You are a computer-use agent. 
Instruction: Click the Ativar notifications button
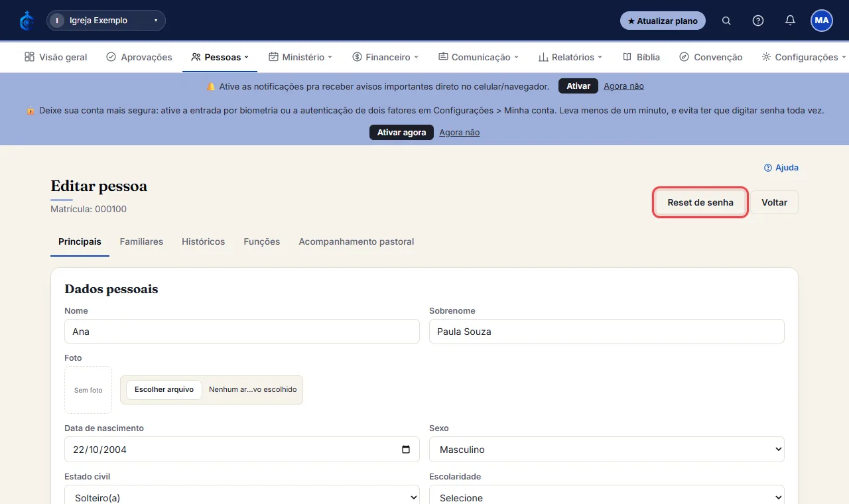[x=578, y=86]
